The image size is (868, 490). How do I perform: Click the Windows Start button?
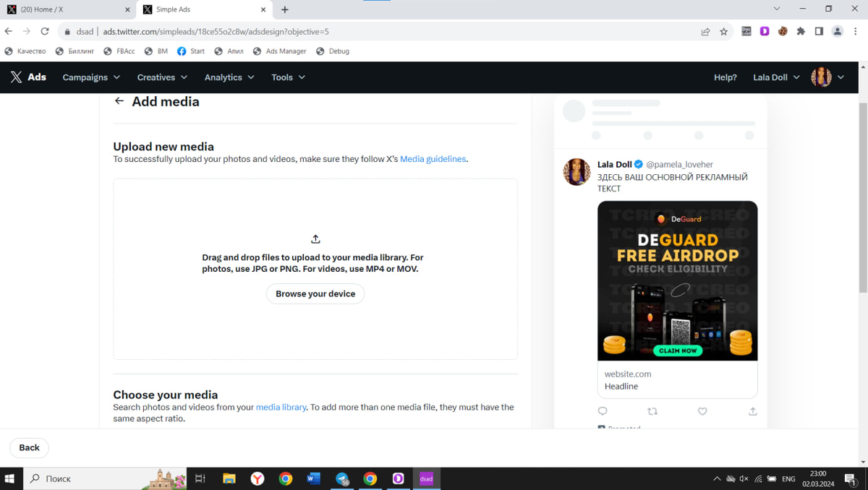[10, 478]
